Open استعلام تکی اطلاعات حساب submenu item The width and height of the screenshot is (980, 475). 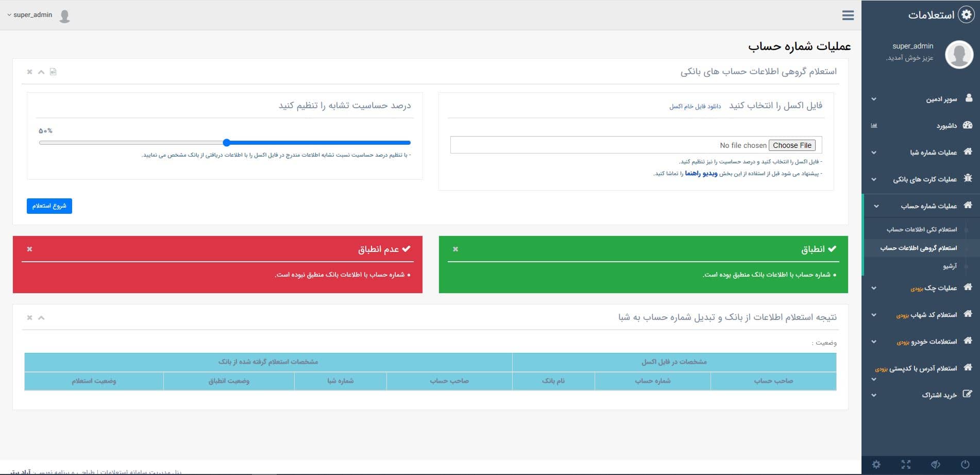tap(921, 229)
